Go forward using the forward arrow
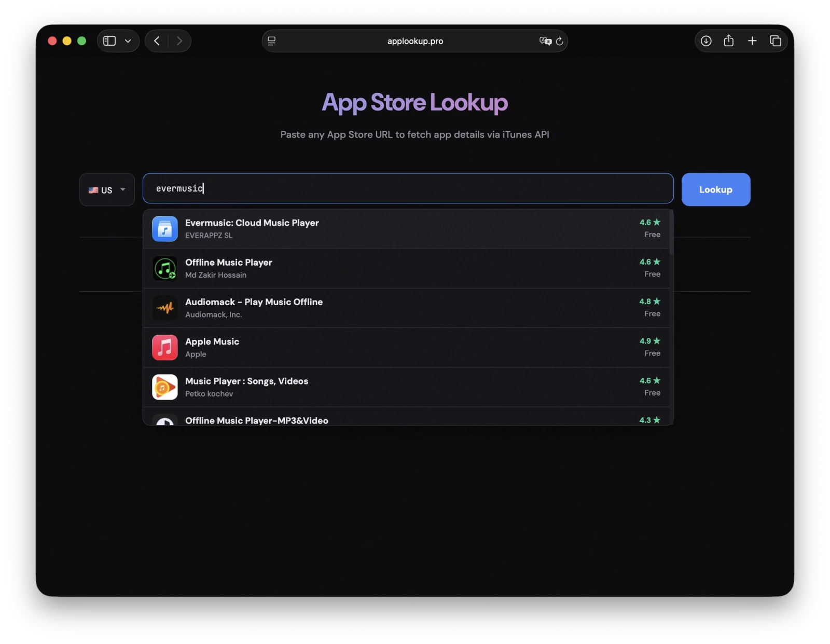Viewport: 830px width, 644px height. 179,41
